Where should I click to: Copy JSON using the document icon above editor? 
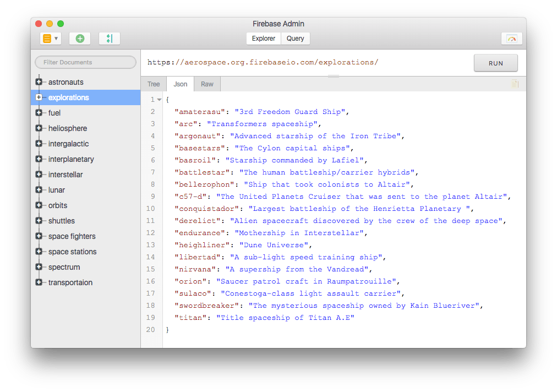point(515,83)
